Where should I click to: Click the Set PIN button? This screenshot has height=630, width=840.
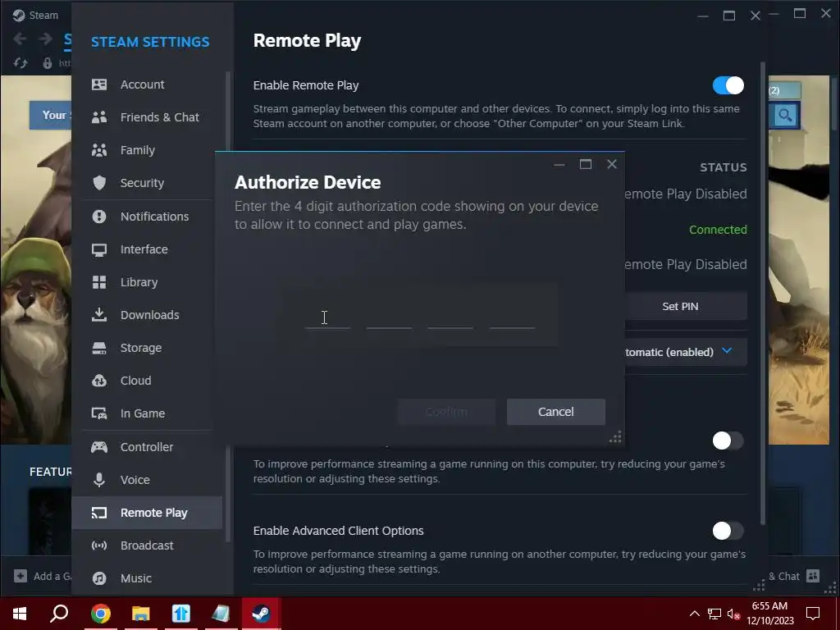coord(686,307)
